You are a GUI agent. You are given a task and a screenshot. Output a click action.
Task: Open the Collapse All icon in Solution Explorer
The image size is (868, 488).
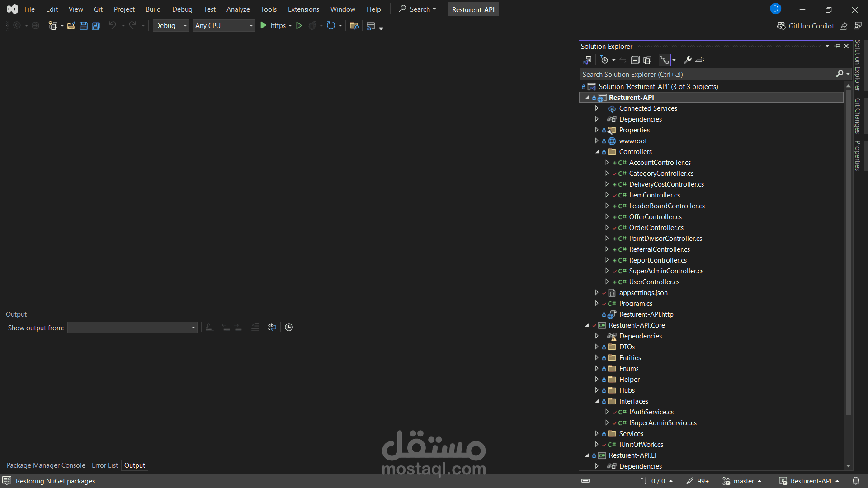tap(635, 60)
